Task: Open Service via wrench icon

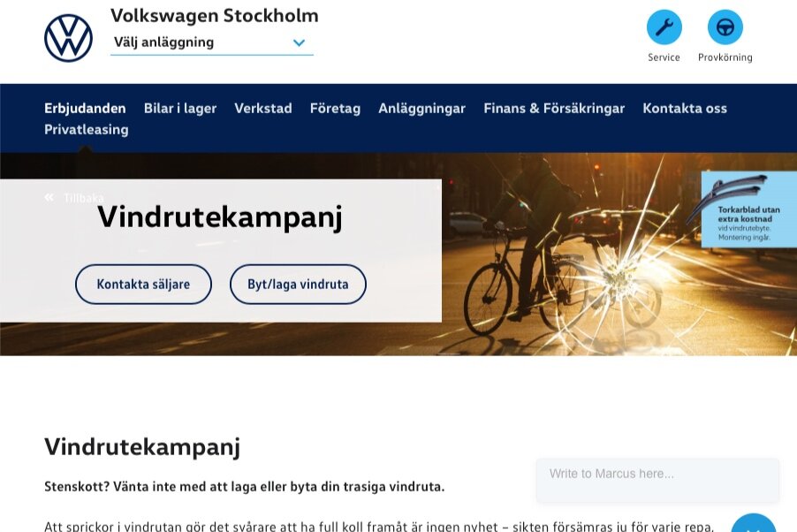Action: (664, 27)
